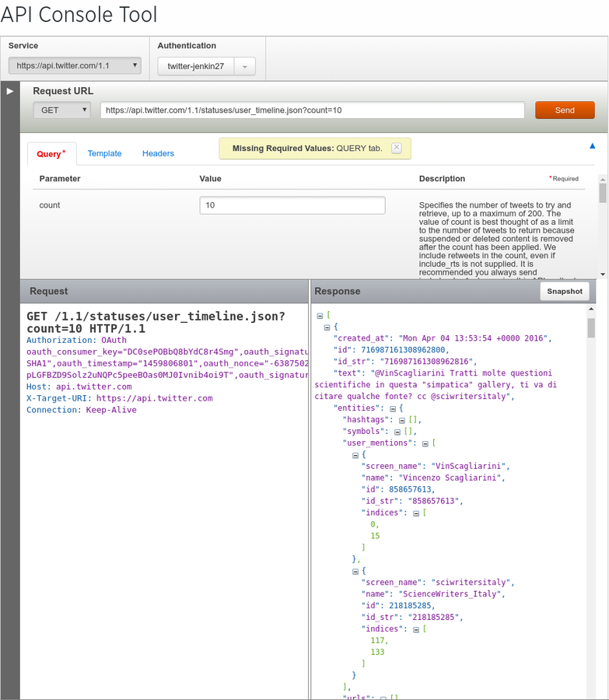609x700 pixels.
Task: Click the GET request line heading
Action: tap(156, 322)
